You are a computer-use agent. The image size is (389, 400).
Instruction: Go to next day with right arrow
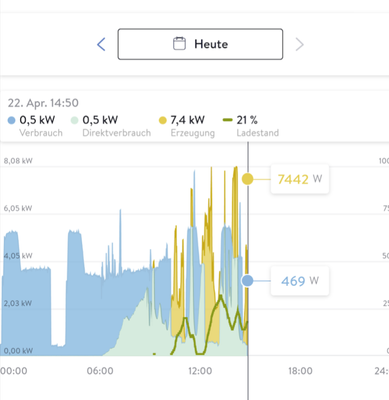[300, 44]
